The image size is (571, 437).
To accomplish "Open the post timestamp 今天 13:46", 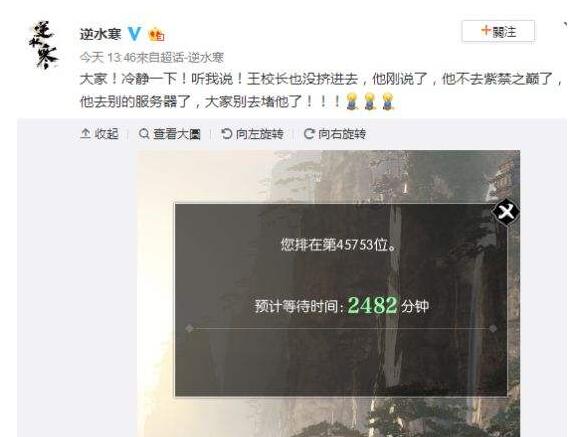I will [108, 57].
